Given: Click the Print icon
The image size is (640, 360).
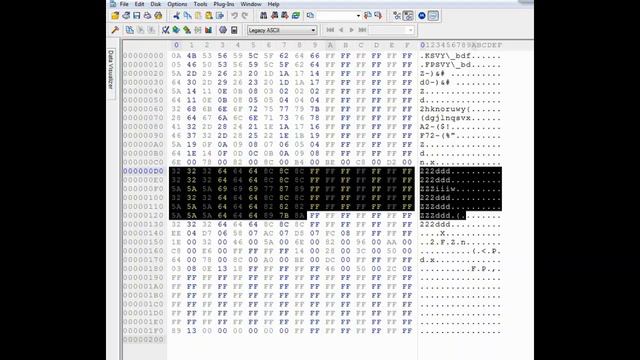Looking at the screenshot, I should (x=147, y=16).
